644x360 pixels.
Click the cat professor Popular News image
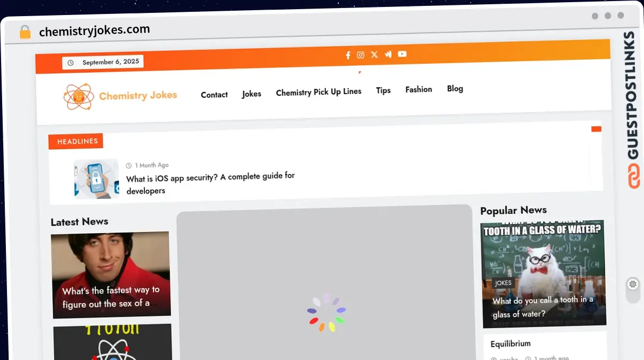543,274
